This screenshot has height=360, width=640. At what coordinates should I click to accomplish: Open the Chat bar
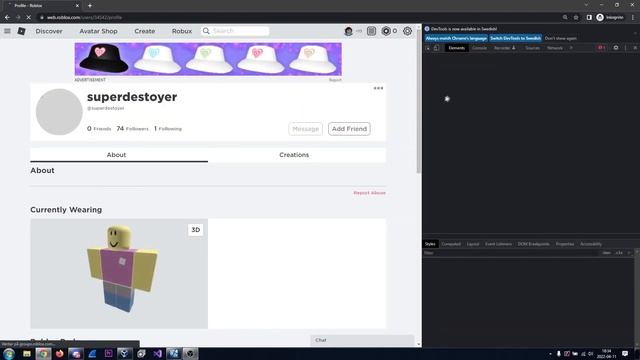[362, 340]
